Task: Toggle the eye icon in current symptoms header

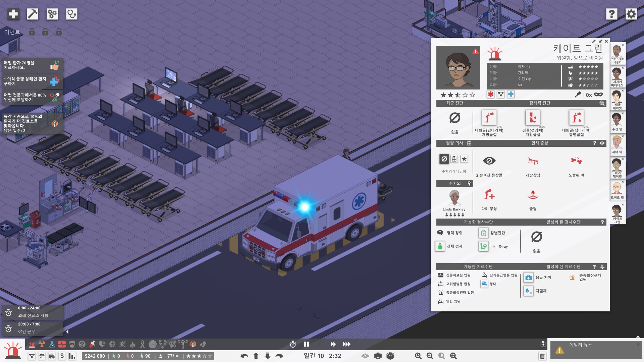Action: [x=602, y=143]
